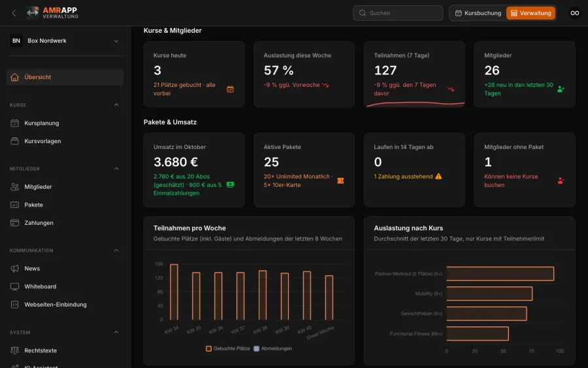Click red person icon in Mitglieder ohne Paket

(561, 181)
